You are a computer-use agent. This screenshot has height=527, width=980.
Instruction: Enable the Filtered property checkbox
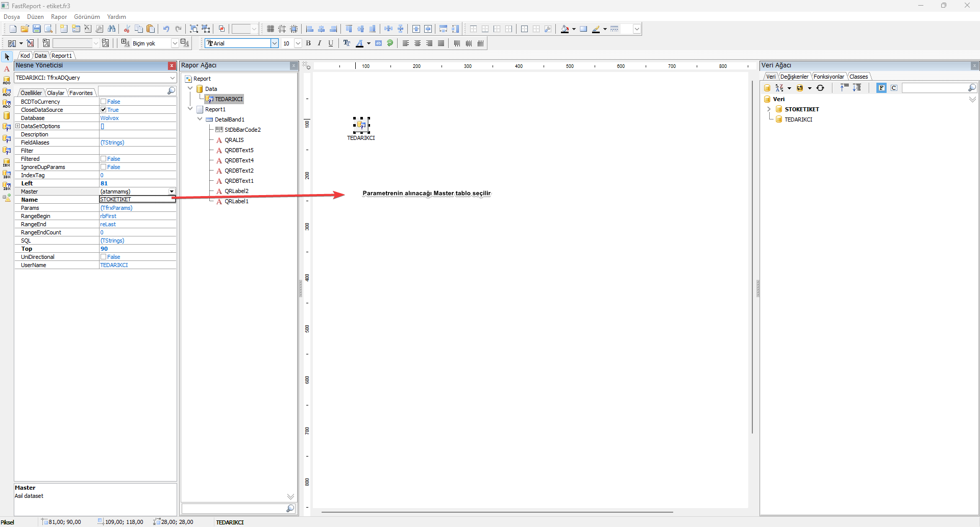point(104,159)
